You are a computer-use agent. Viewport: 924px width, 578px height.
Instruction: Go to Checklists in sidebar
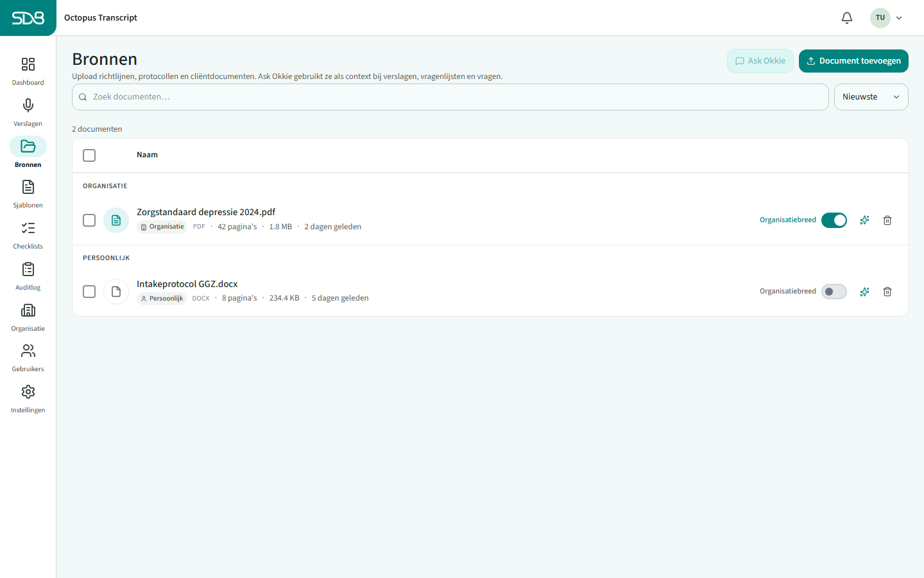tap(28, 235)
